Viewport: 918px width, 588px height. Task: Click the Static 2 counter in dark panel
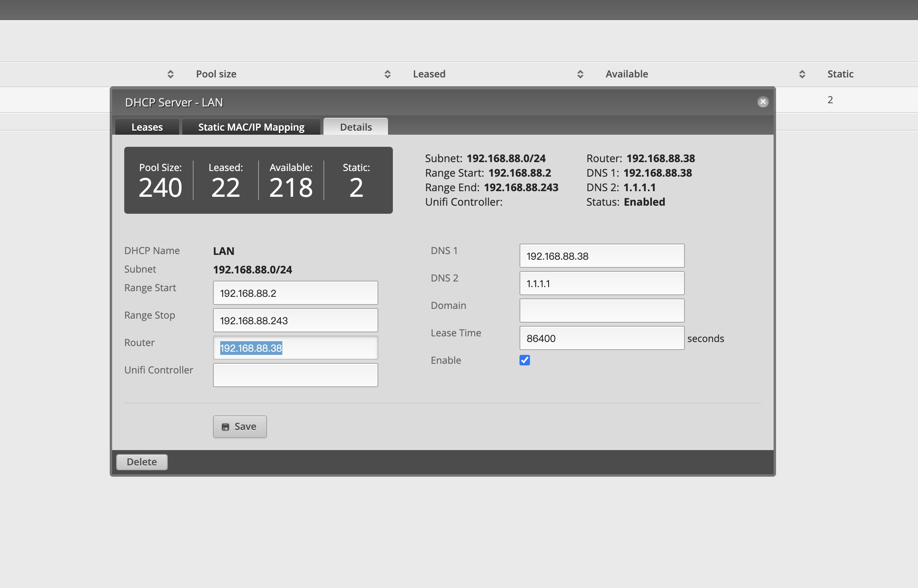pyautogui.click(x=357, y=181)
